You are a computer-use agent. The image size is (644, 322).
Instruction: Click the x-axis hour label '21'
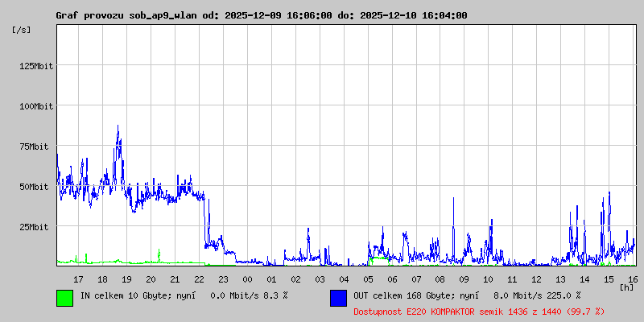click(x=175, y=279)
